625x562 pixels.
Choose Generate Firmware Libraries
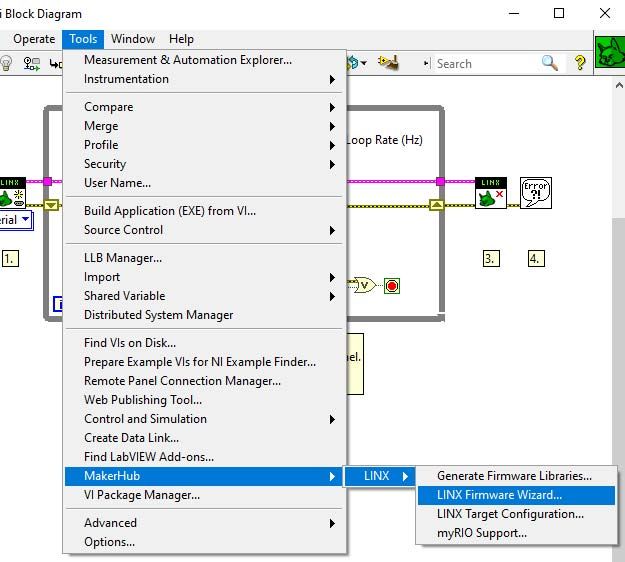click(516, 476)
